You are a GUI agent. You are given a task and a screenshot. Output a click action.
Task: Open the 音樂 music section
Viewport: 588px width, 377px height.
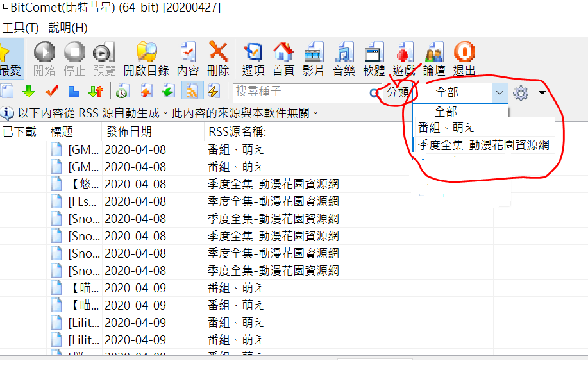point(344,58)
